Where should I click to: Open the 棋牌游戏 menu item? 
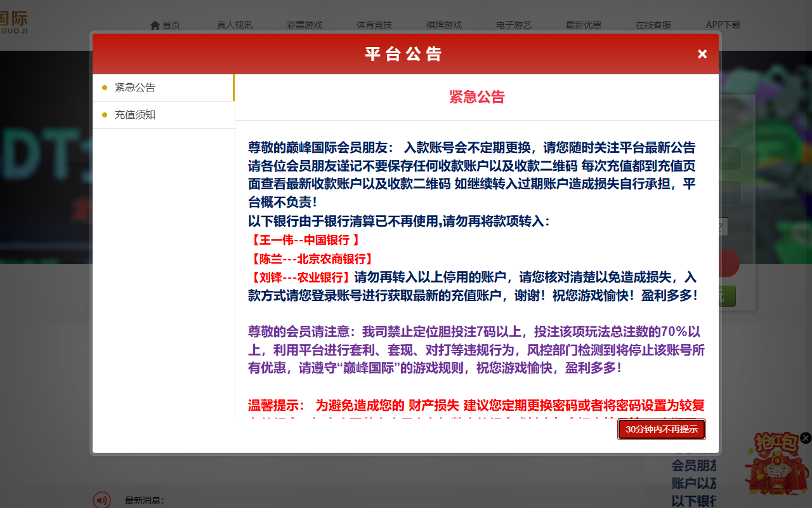(x=444, y=25)
